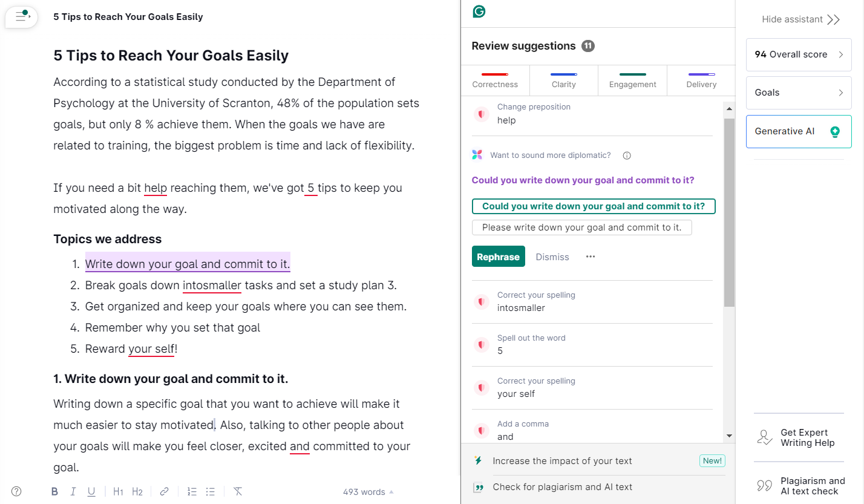Click the Grammarly logo in the panel header
This screenshot has height=504, width=864.
[x=479, y=11]
